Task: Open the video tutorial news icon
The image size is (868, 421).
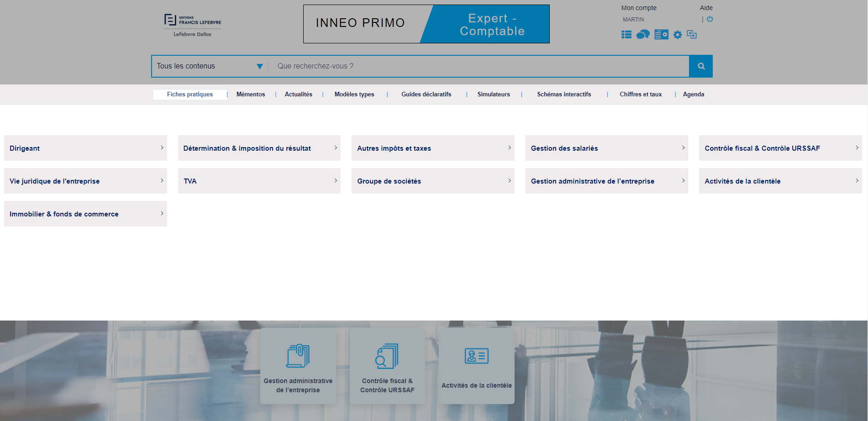Action: click(661, 35)
